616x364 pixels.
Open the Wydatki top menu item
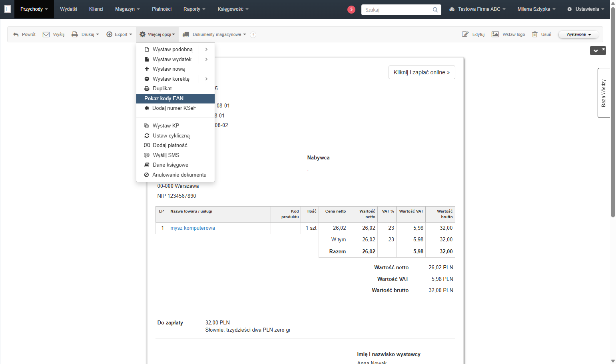click(x=69, y=9)
